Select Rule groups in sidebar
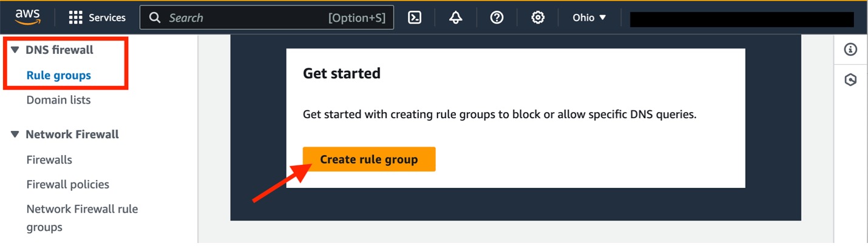Viewport: 868px width, 246px height. pos(59,76)
